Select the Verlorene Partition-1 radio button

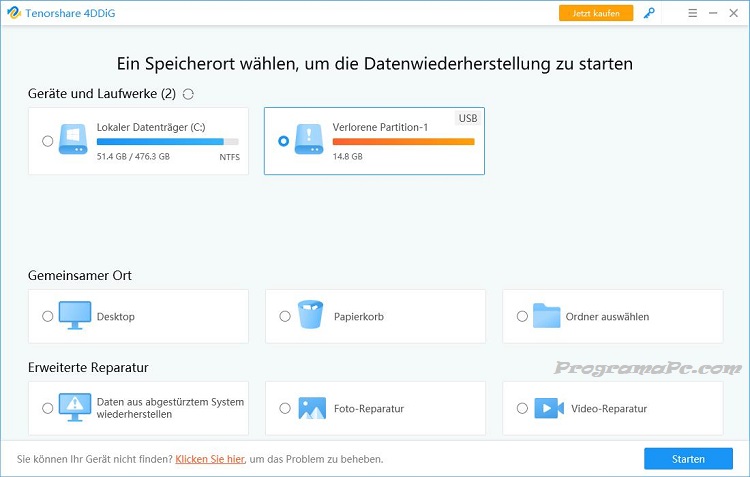(284, 141)
